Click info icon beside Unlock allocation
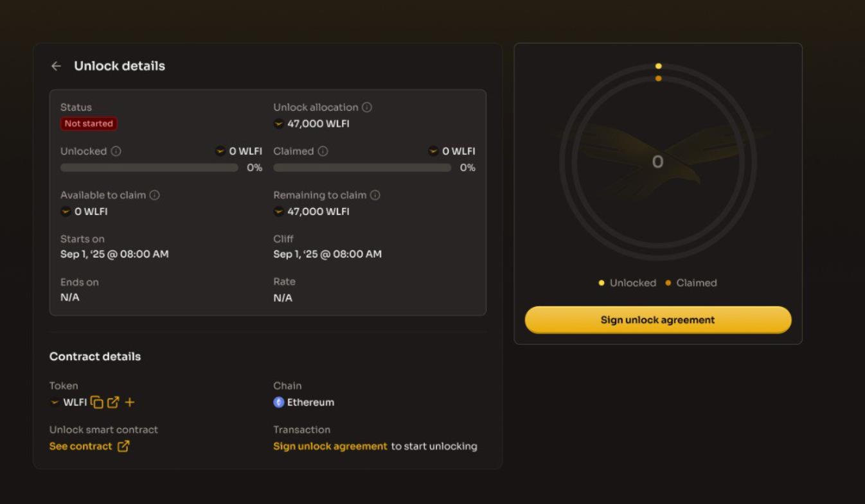 click(367, 107)
